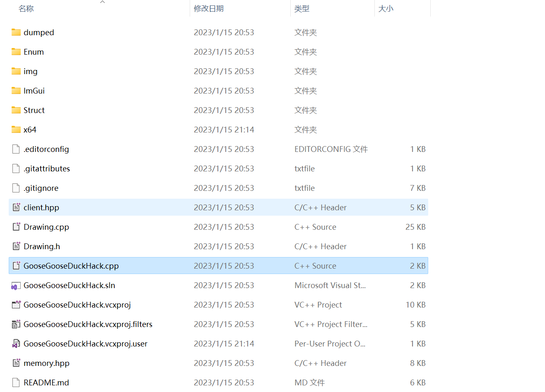
Task: Click the sort direction chevron above 名称 column
Action: 102,2
